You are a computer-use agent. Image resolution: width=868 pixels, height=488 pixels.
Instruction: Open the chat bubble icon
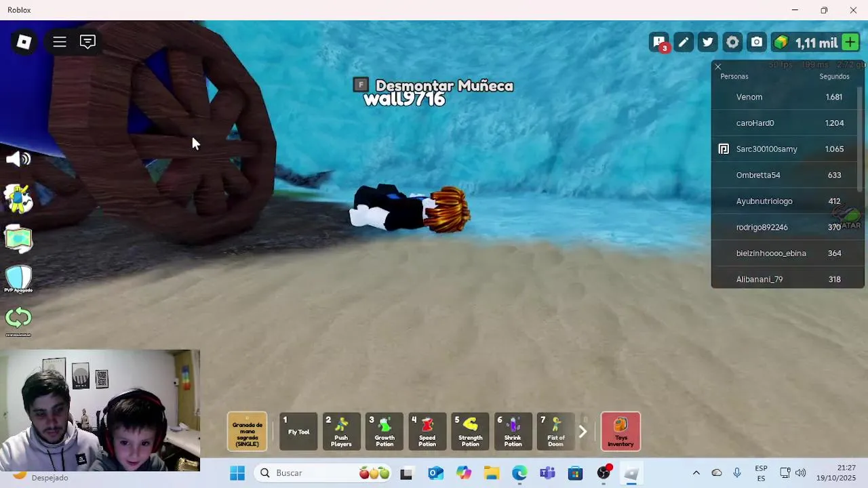pos(87,42)
